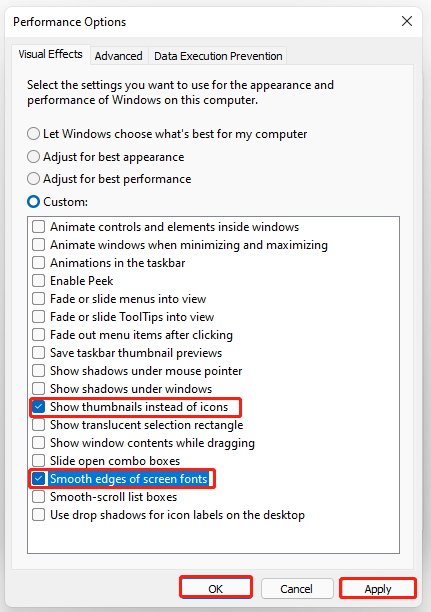
Task: Click the OK button
Action: point(216,588)
